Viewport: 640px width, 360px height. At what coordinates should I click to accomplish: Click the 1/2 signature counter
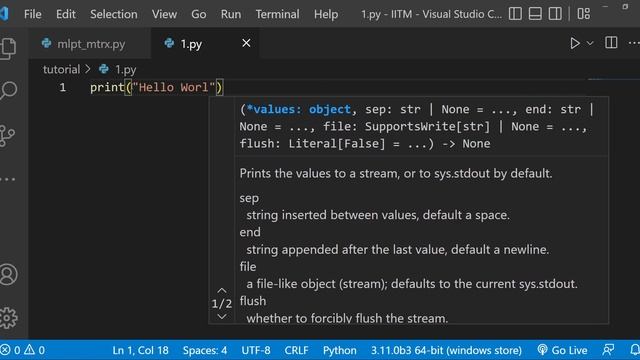point(222,304)
